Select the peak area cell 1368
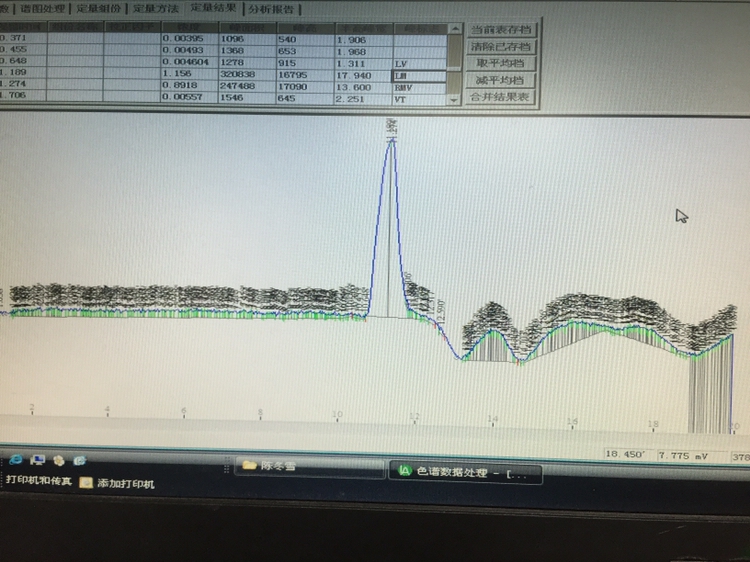 coord(247,51)
